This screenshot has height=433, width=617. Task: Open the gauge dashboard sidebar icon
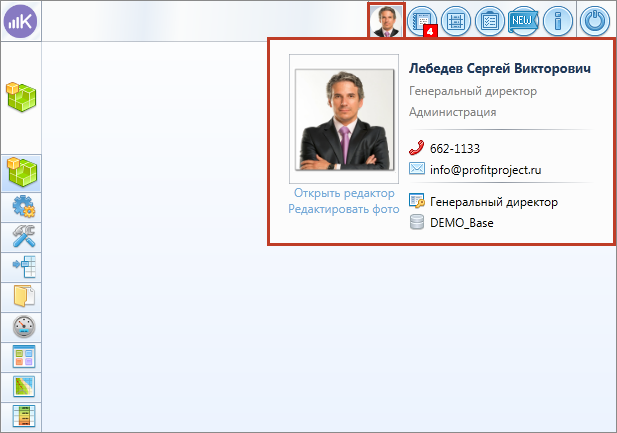pyautogui.click(x=24, y=326)
